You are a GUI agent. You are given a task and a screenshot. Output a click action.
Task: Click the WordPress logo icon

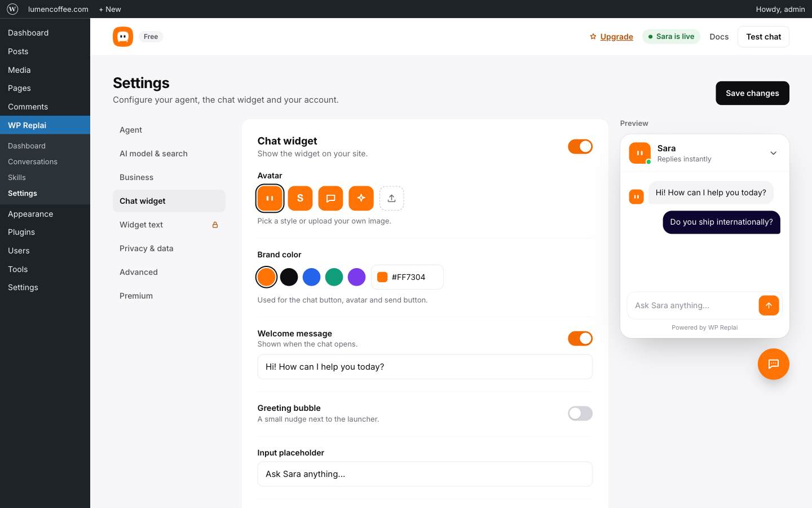pyautogui.click(x=12, y=9)
